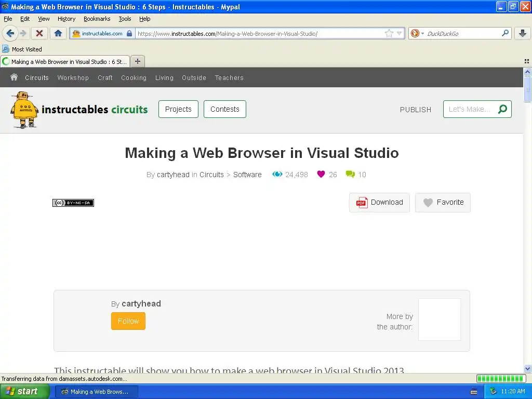Open the DuckDuckGo search engine selector
The image size is (532, 399).
click(x=417, y=33)
